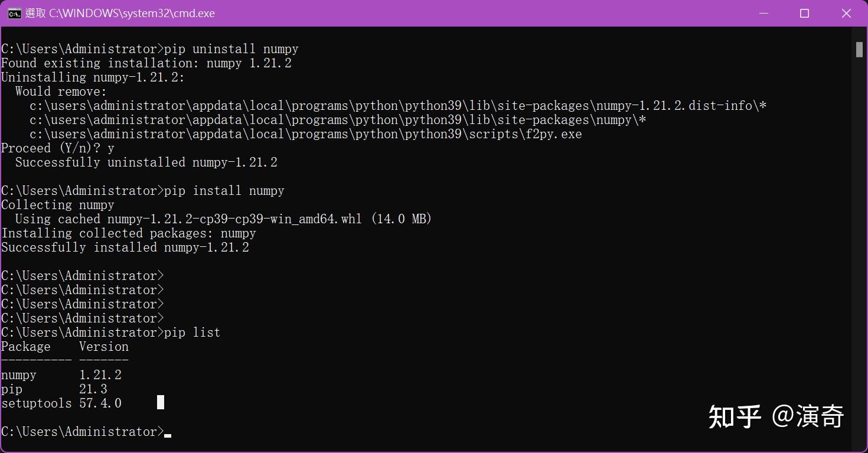Click the blinking cursor at the prompt
The height and width of the screenshot is (453, 868).
point(167,434)
